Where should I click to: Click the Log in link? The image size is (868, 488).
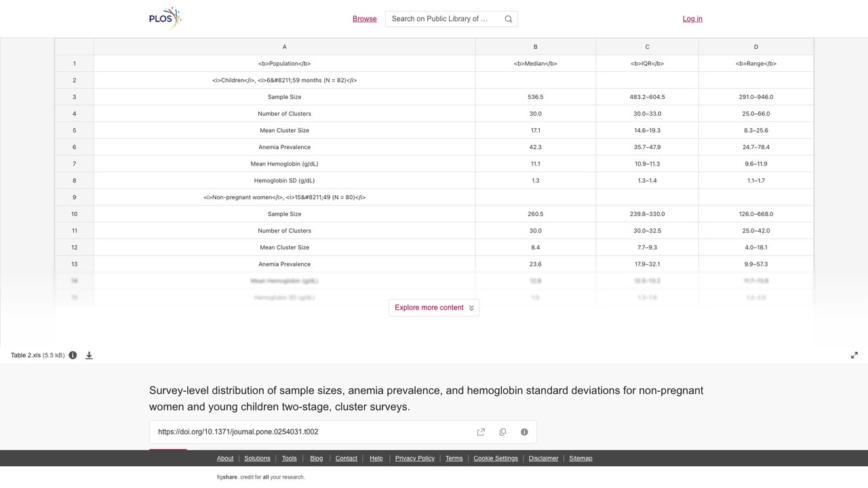point(692,19)
